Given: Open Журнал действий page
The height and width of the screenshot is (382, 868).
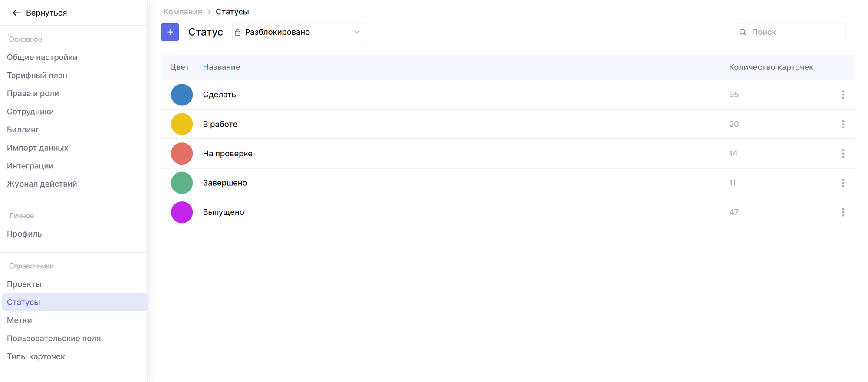Looking at the screenshot, I should click(42, 184).
